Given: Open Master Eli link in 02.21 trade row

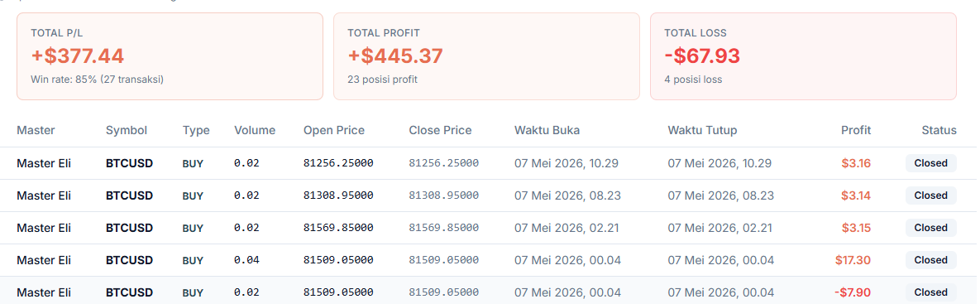Looking at the screenshot, I should click(44, 228).
